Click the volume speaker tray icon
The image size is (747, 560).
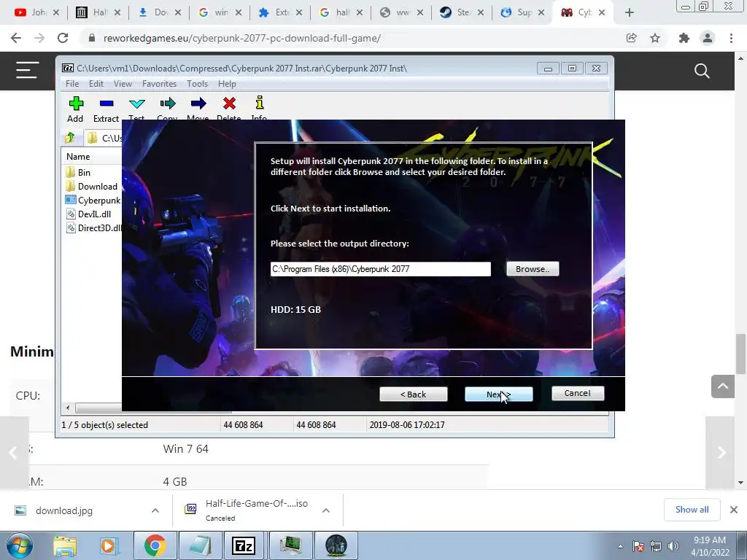[x=673, y=546]
